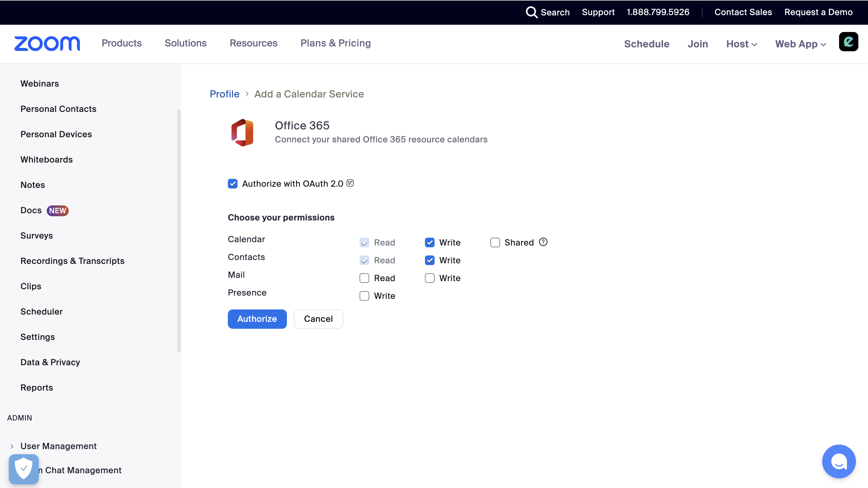Click Contact Sales link
This screenshot has width=868, height=488.
click(743, 12)
